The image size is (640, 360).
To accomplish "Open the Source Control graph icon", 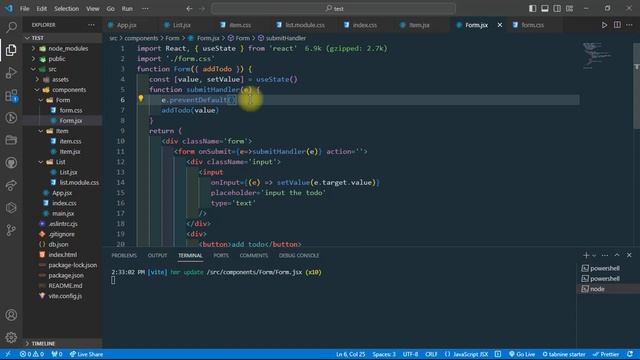I will (11, 230).
